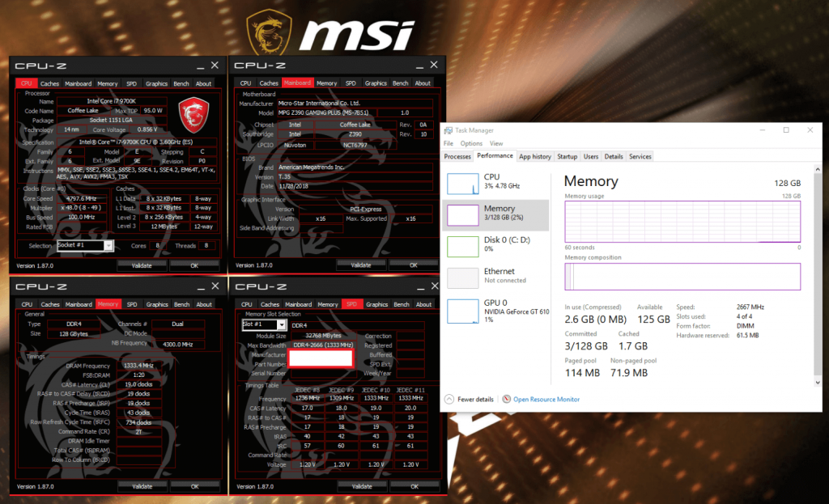Click the MSI dragon logo in CPU-Z
829x504 pixels.
pyautogui.click(x=193, y=114)
